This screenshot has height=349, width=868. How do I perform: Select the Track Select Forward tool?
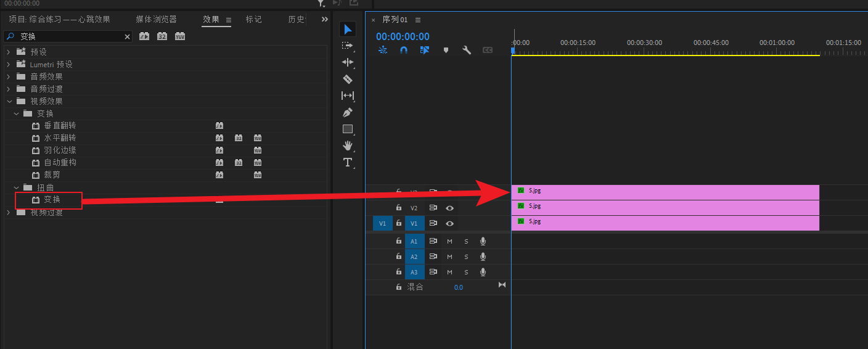(348, 46)
